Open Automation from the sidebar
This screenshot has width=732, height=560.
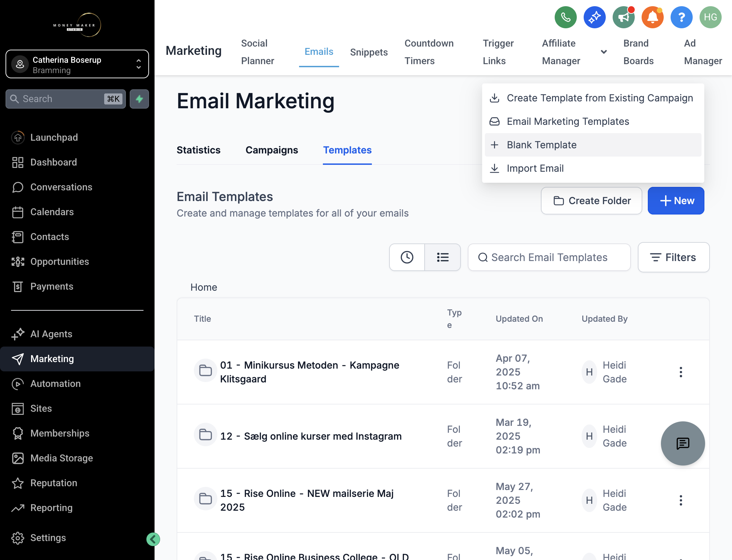[x=77, y=383]
